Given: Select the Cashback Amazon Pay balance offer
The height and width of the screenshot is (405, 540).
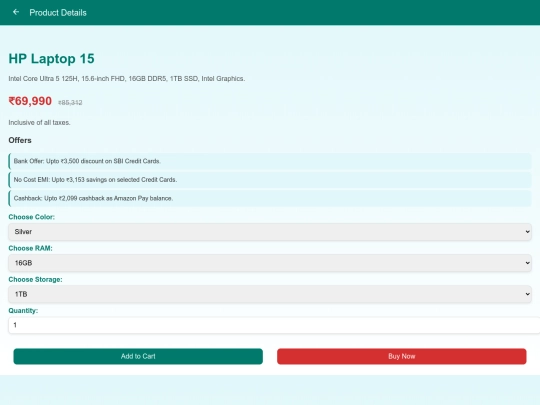Looking at the screenshot, I should (270, 198).
